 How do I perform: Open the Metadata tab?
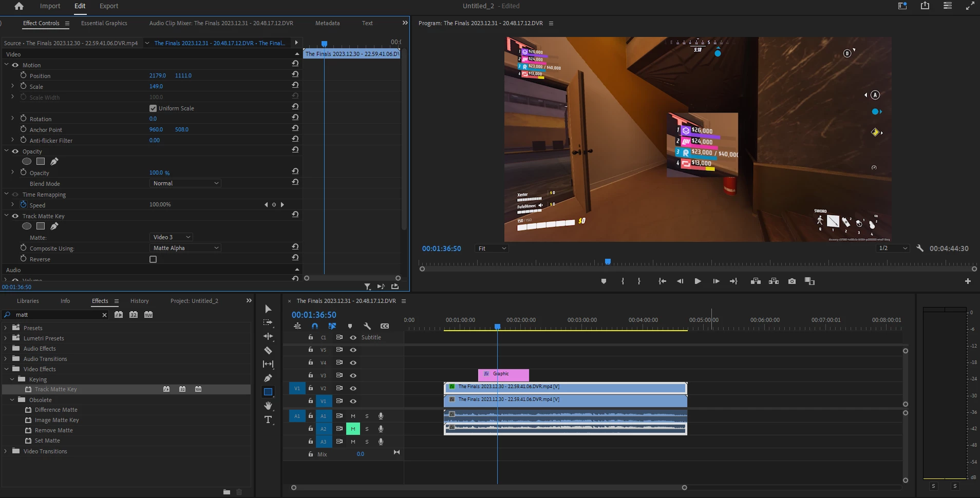click(328, 23)
